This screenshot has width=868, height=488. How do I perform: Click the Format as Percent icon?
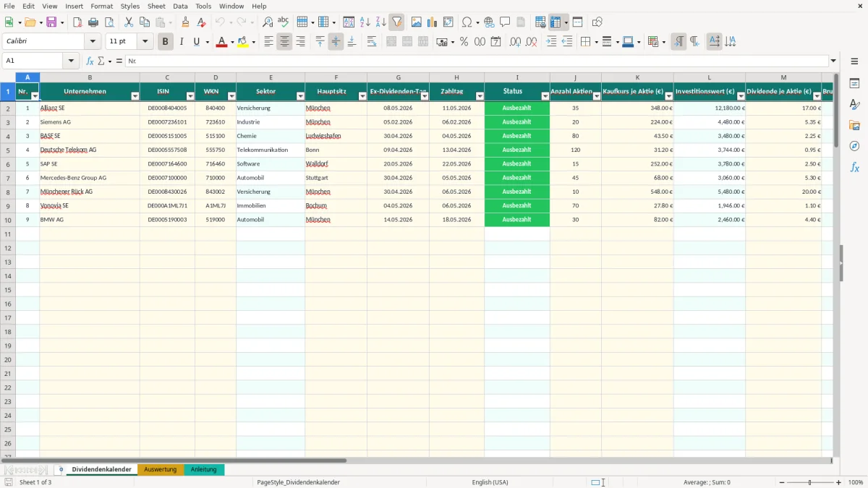pyautogui.click(x=464, y=42)
